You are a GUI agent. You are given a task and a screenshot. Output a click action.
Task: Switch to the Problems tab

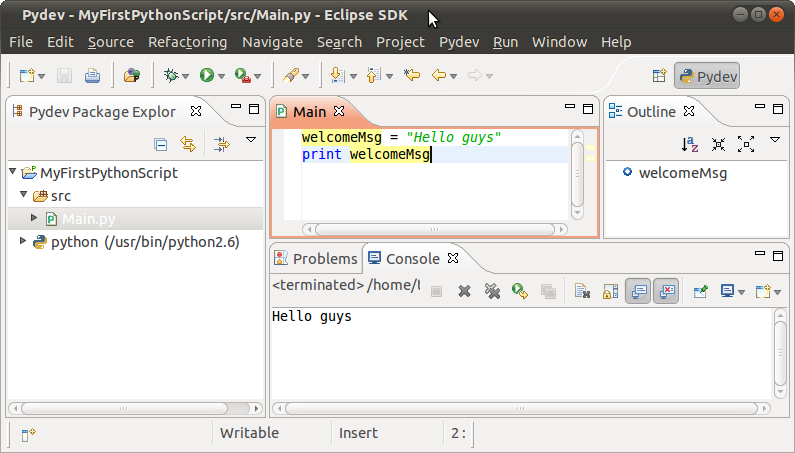[315, 259]
